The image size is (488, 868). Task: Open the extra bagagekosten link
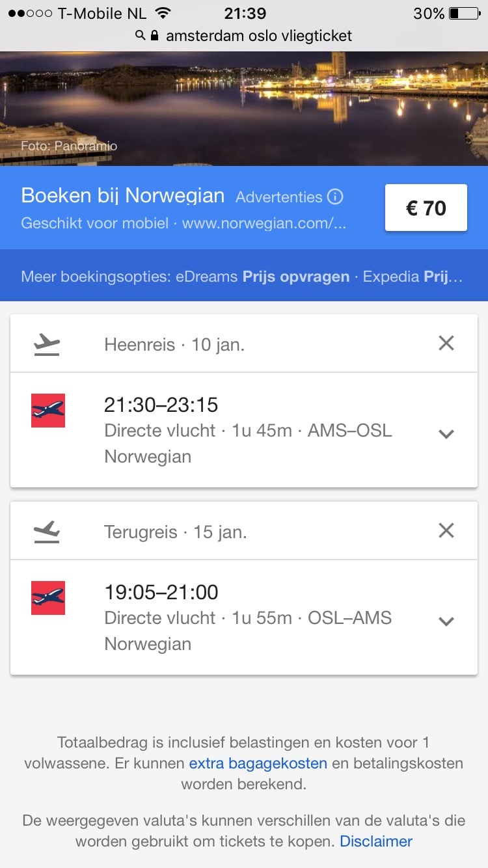[x=258, y=763]
